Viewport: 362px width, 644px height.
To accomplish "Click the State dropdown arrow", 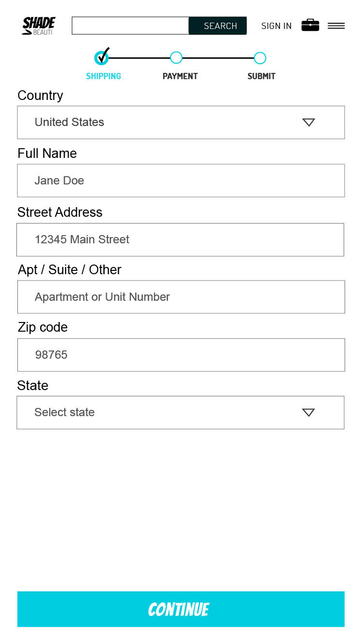I will (308, 412).
